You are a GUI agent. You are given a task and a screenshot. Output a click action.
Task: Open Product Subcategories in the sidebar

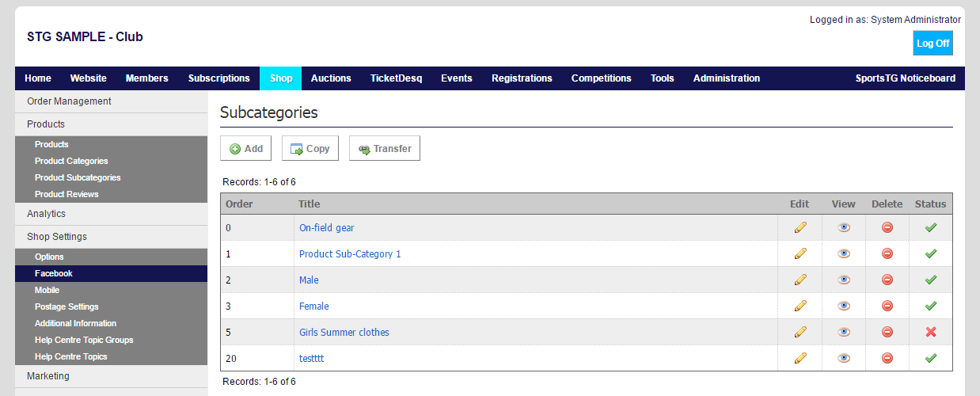coord(111,177)
